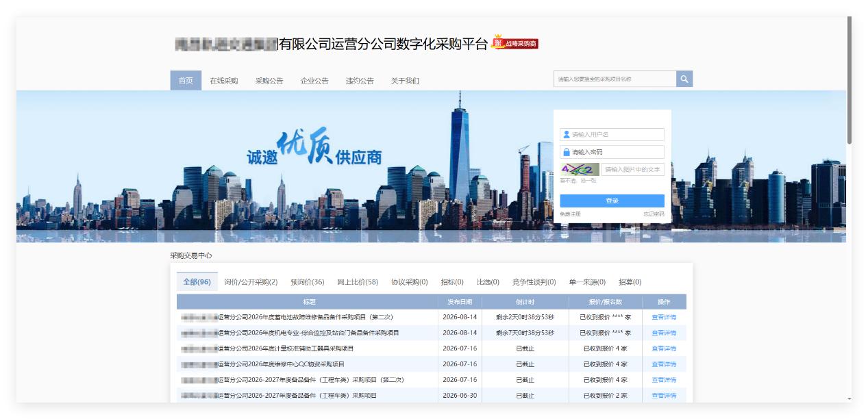The width and height of the screenshot is (868, 419).
Task: Click 查看详情 for 计量校准辅助工器具 row
Action: (x=664, y=348)
